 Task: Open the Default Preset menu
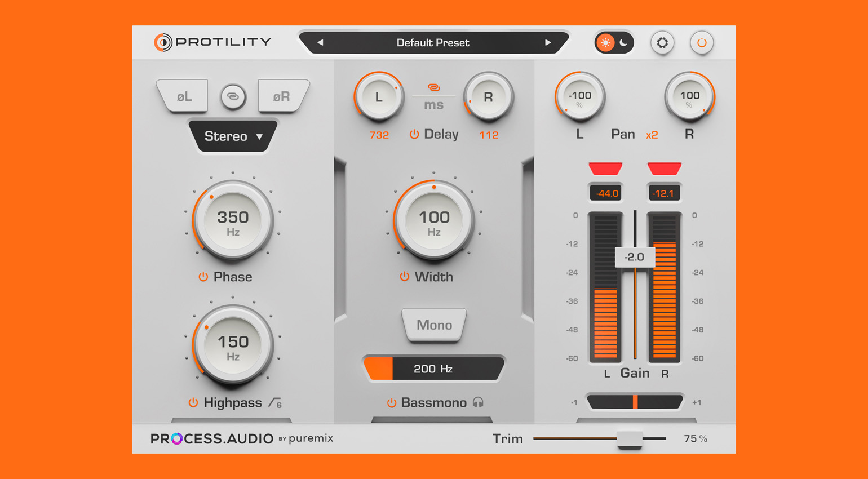click(433, 43)
